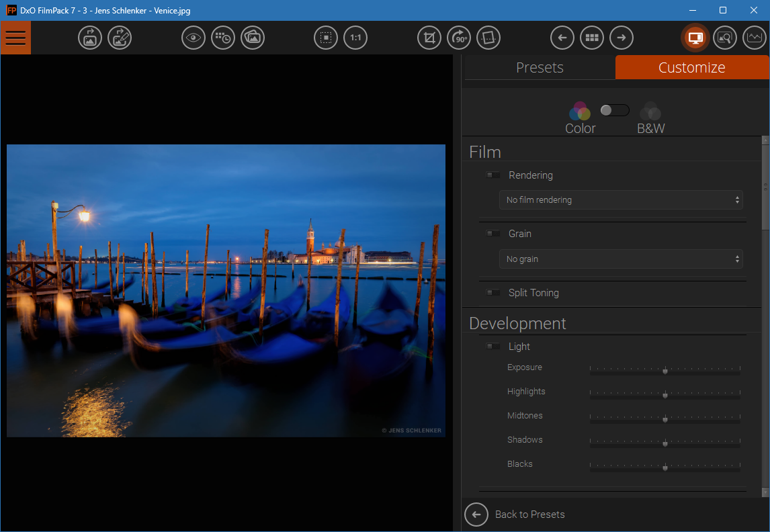Screen dimensions: 770x532
Task: Turn on Split Toning
Action: tap(493, 292)
